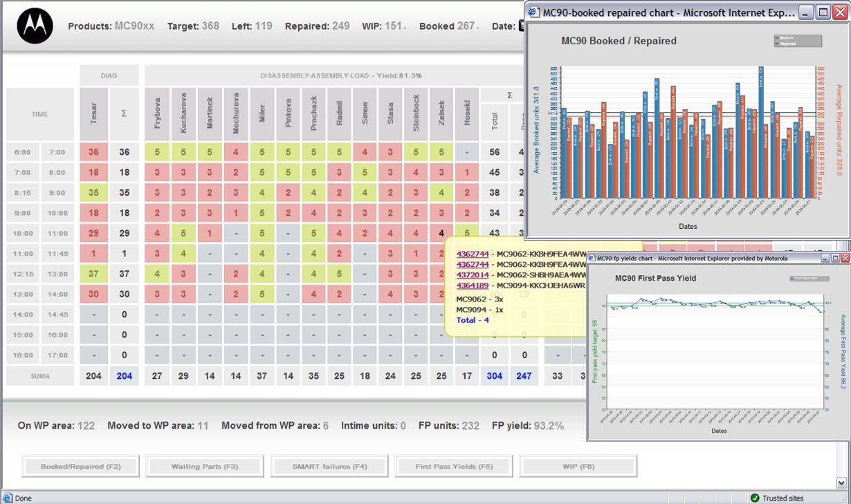Show the SMART failures (F4) report
851x504 pixels.
pos(329,467)
